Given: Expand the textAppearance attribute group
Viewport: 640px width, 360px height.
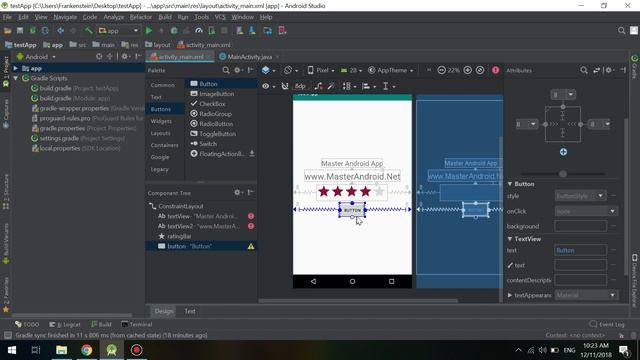Looking at the screenshot, I should pos(510,295).
